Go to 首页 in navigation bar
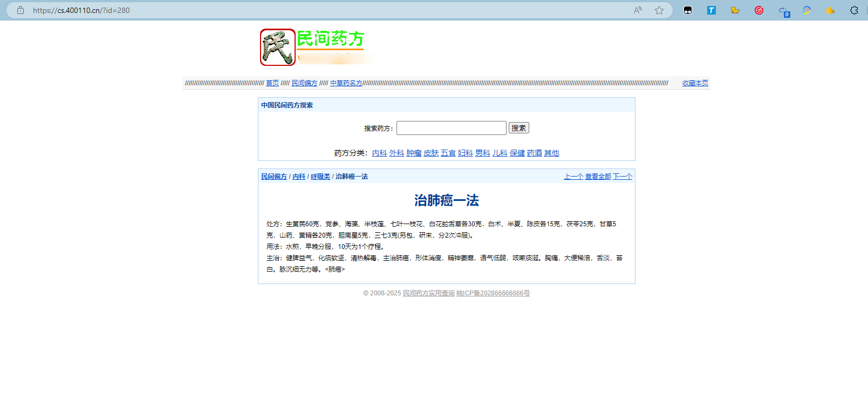868x412 pixels. click(272, 83)
